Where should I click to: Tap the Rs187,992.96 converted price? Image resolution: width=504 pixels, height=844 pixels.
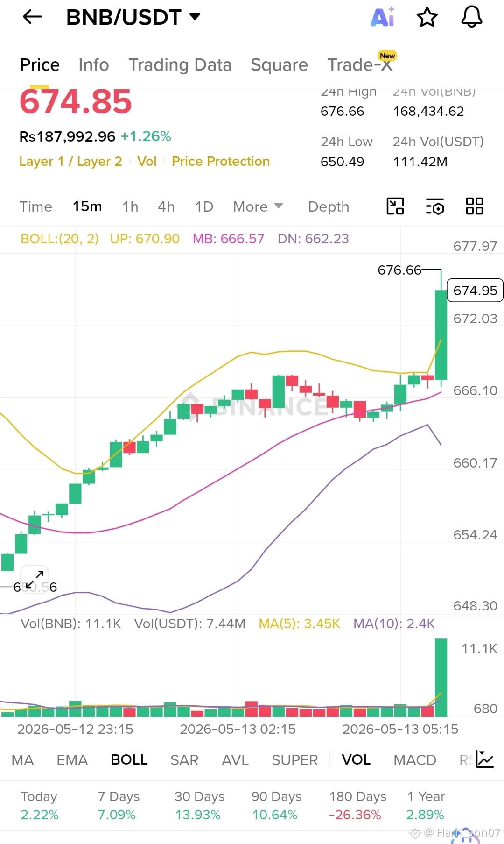[67, 136]
